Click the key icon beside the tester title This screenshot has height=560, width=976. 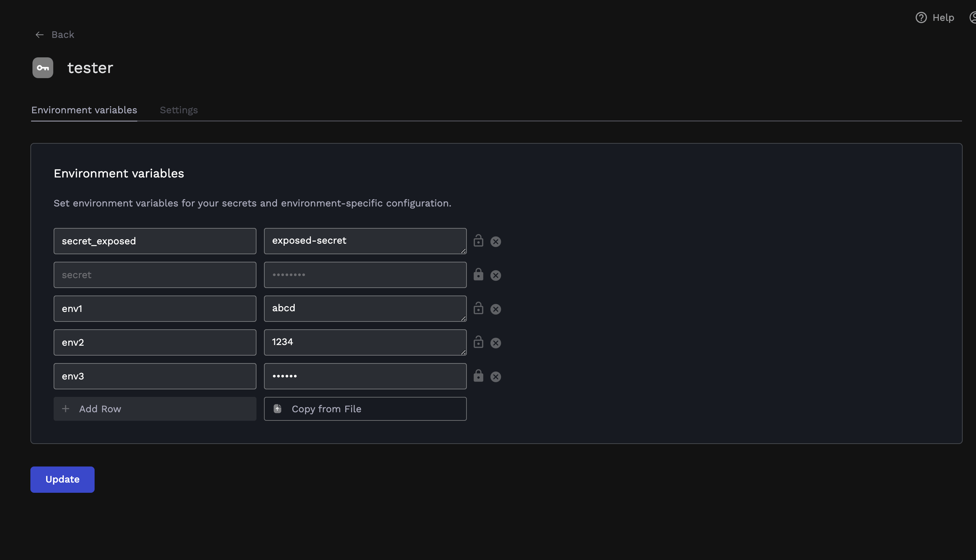tap(42, 67)
